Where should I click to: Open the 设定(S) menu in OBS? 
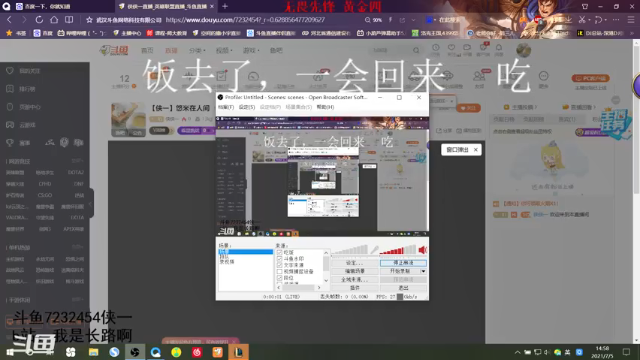click(x=247, y=107)
